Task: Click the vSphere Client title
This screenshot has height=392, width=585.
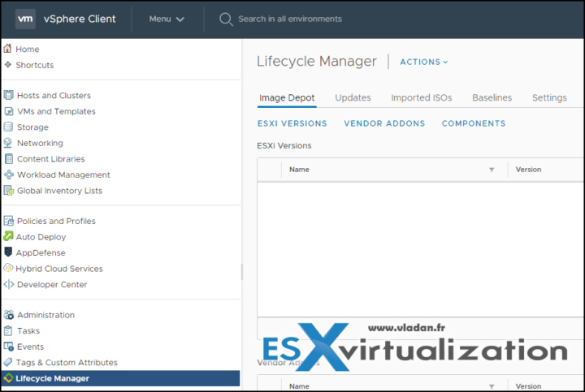Action: pyautogui.click(x=80, y=19)
